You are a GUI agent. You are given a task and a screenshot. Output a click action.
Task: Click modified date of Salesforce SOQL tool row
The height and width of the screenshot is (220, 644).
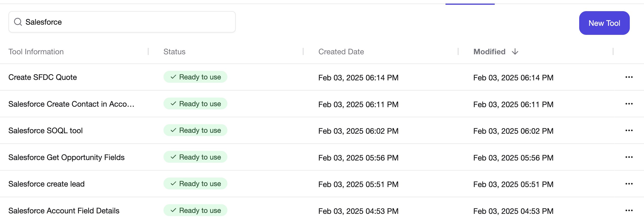click(513, 131)
